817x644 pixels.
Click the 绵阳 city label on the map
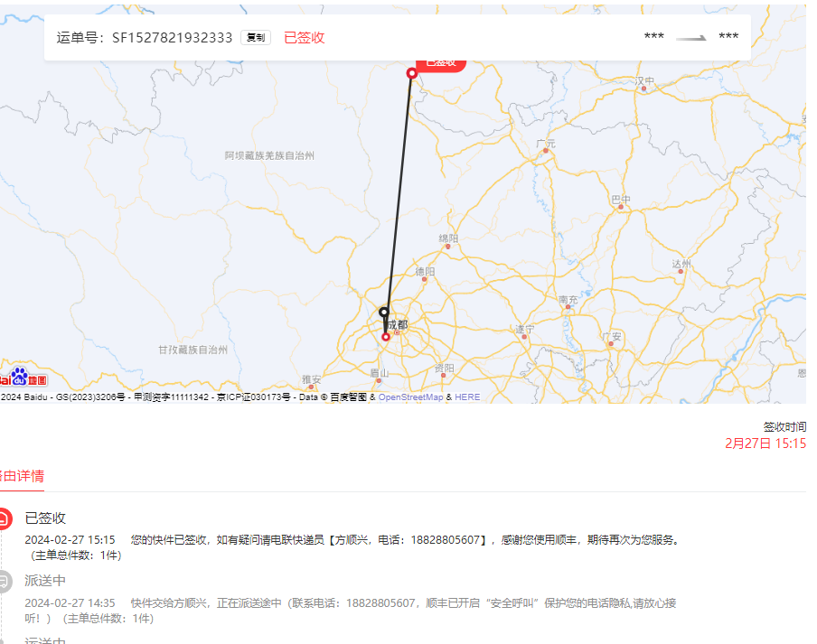(x=448, y=238)
